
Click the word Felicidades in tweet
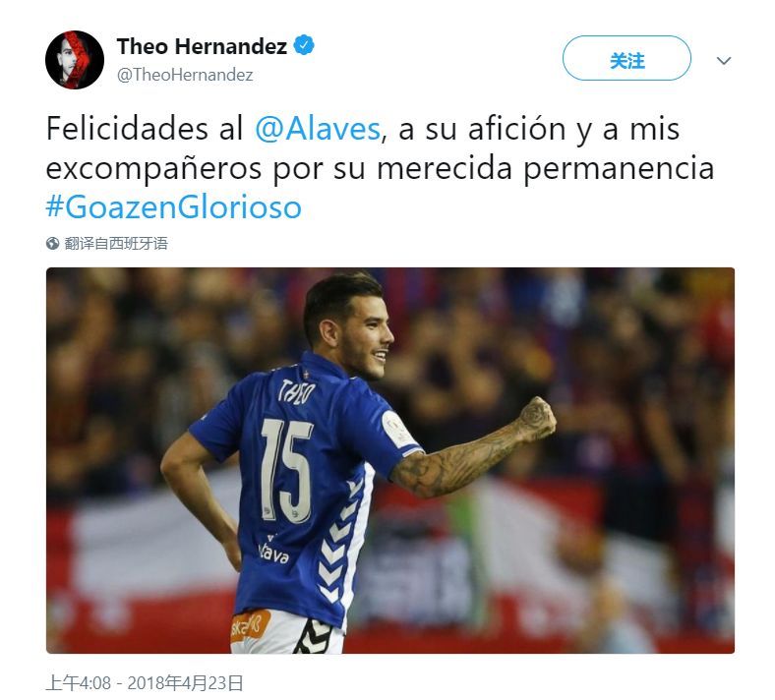point(127,129)
